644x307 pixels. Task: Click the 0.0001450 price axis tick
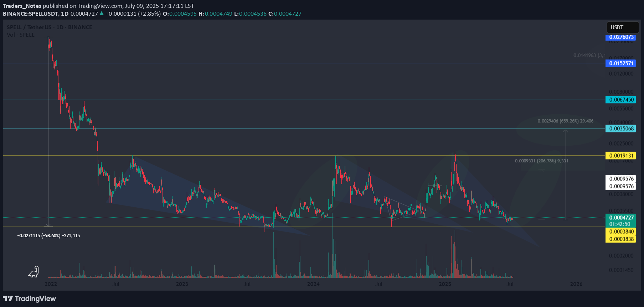pyautogui.click(x=621, y=270)
